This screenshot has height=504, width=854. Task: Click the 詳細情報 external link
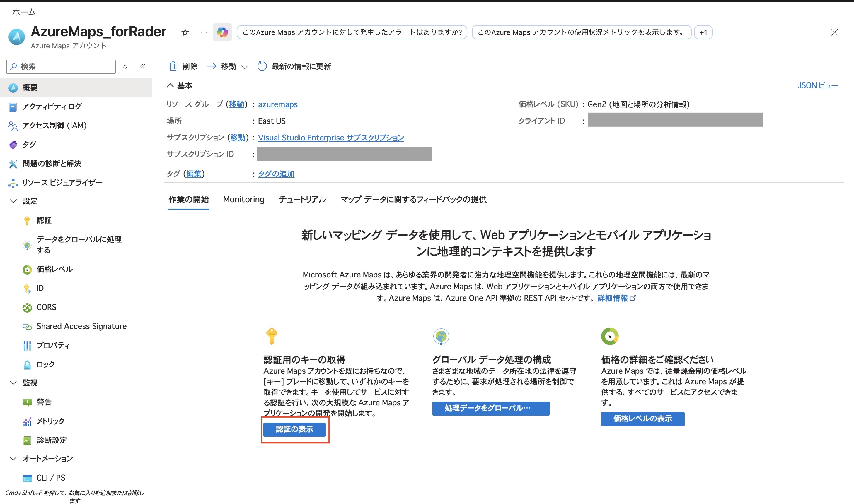pyautogui.click(x=616, y=298)
